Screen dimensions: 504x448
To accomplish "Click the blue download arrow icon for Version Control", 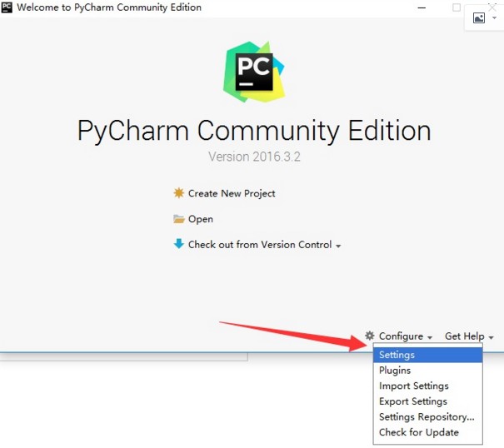I will point(179,244).
